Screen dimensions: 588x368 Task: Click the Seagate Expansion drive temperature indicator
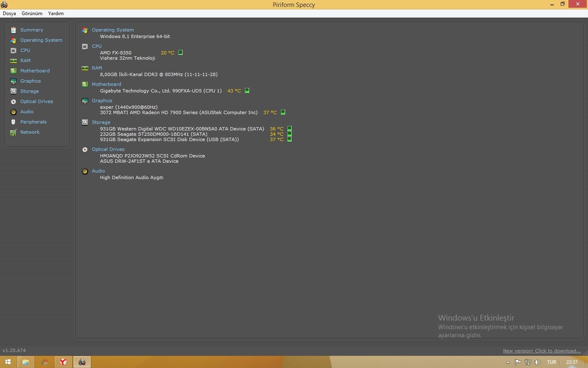(x=290, y=139)
